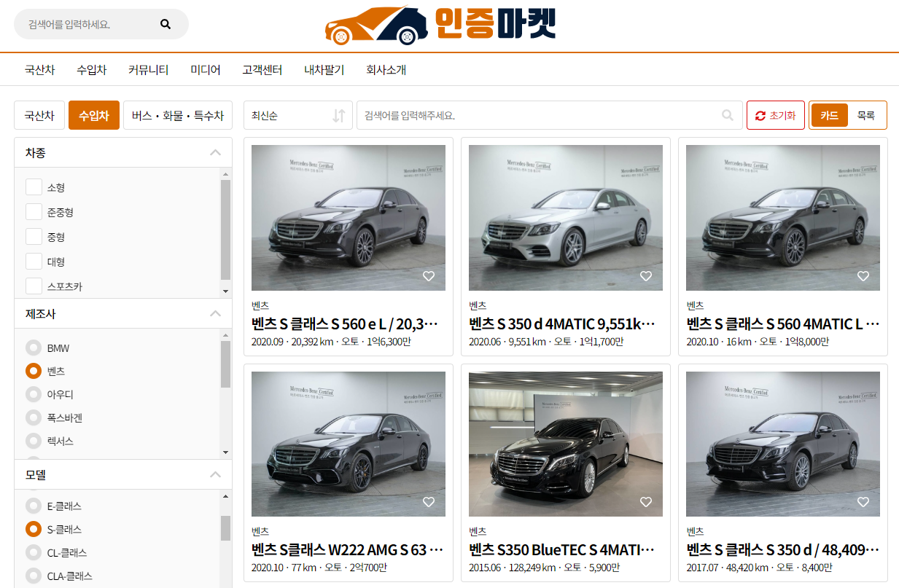The image size is (899, 588).
Task: Click the 초기화 reset button
Action: click(776, 115)
